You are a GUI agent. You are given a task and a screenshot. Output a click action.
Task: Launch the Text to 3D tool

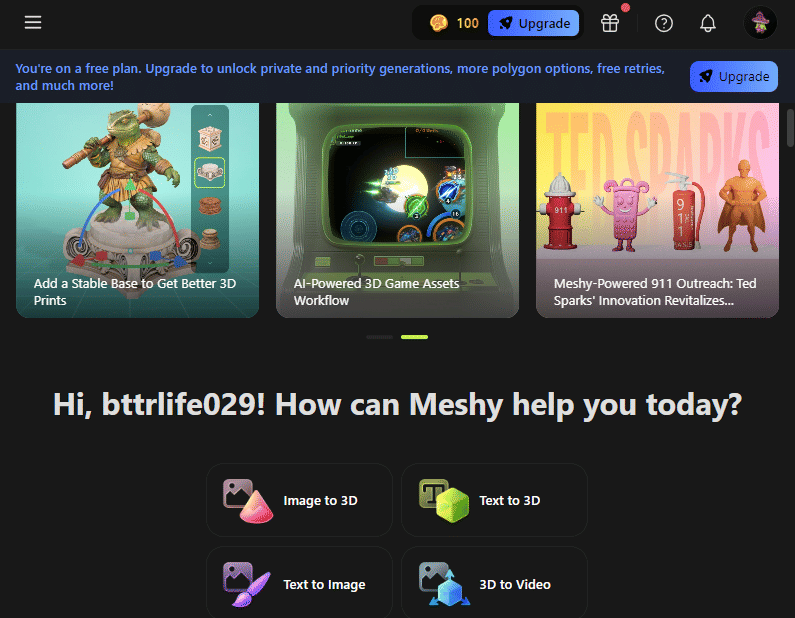tap(494, 500)
